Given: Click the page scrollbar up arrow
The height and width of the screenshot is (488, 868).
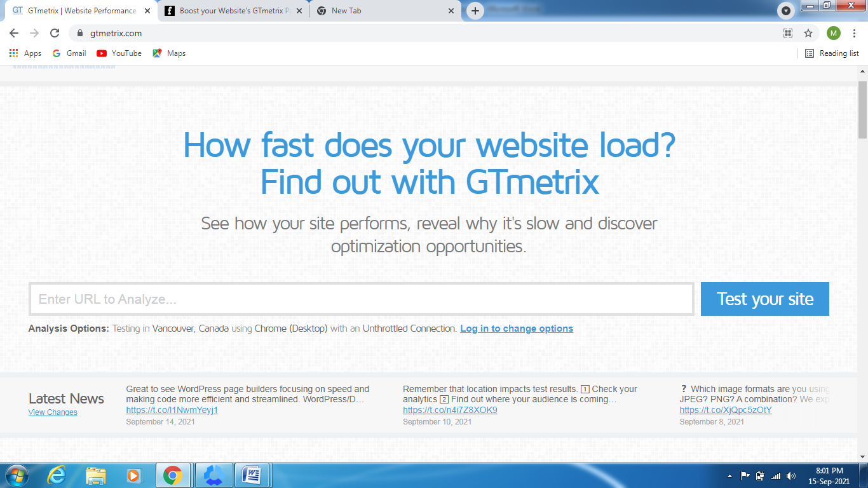Looking at the screenshot, I should [862, 71].
